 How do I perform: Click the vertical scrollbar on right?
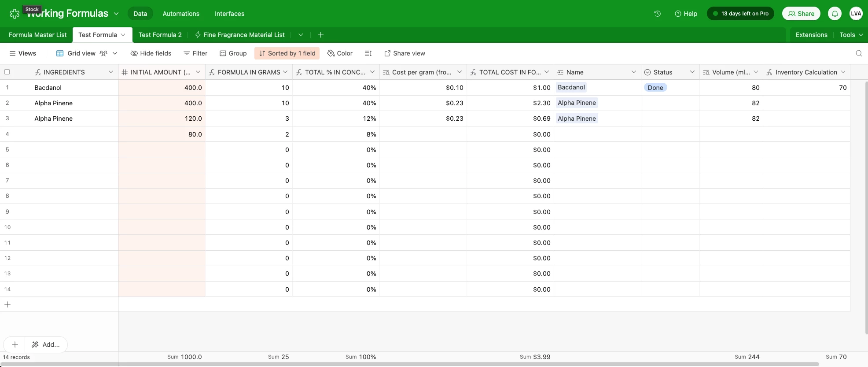tap(866, 207)
